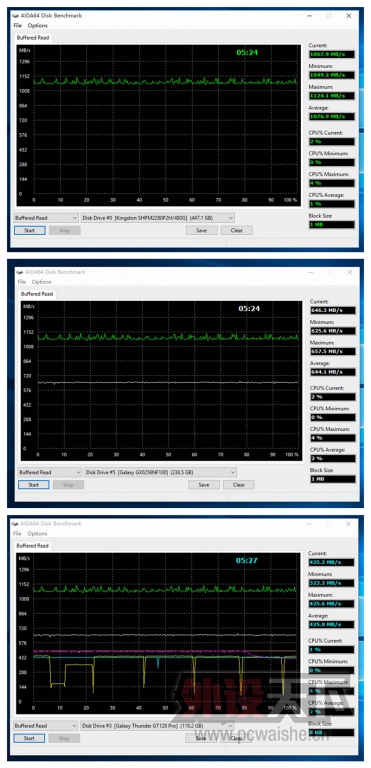Image resolution: width=371 pixels, height=768 pixels.
Task: Click the AIDA64 title icon in Thunder GT128 window
Action: 15,524
